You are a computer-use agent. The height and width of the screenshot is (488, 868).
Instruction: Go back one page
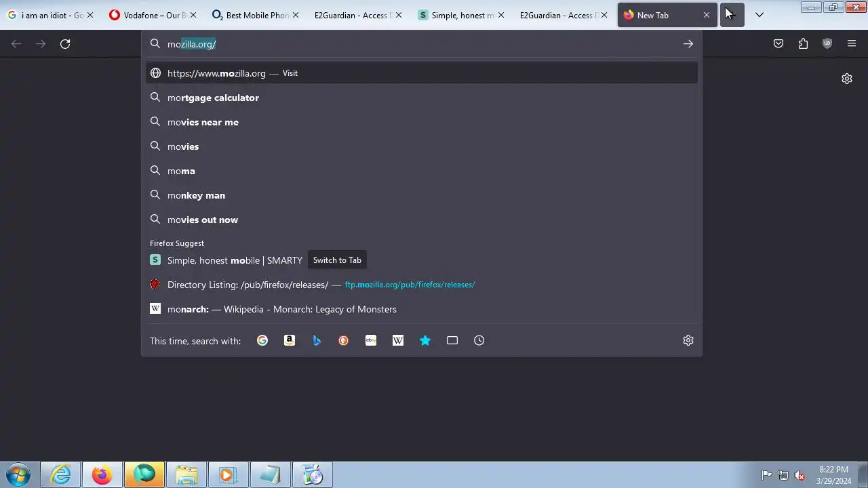coord(16,44)
